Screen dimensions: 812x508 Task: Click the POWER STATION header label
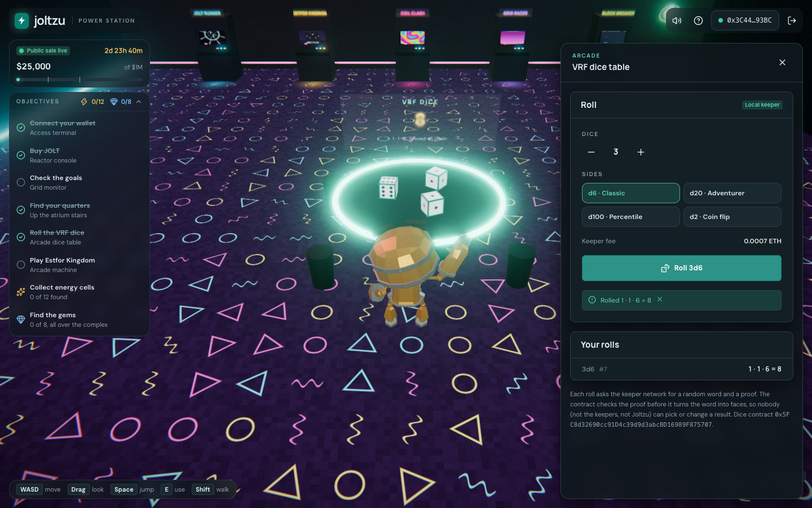107,21
